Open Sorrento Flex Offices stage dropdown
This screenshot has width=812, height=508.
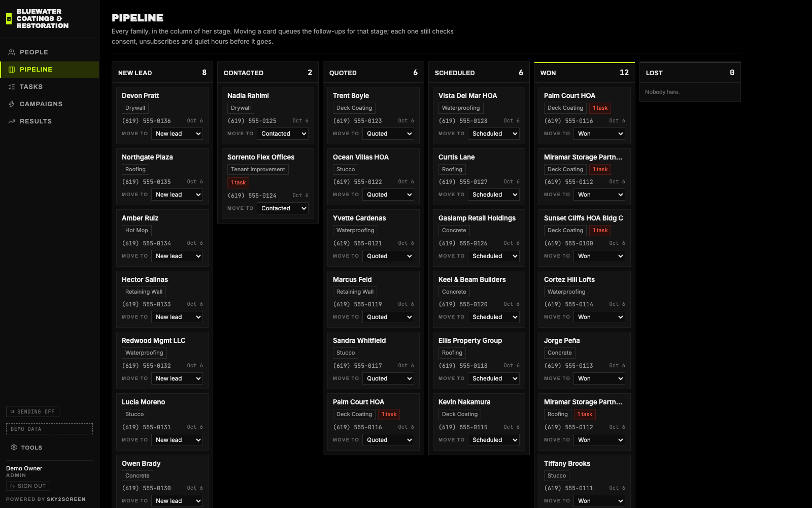click(x=283, y=208)
